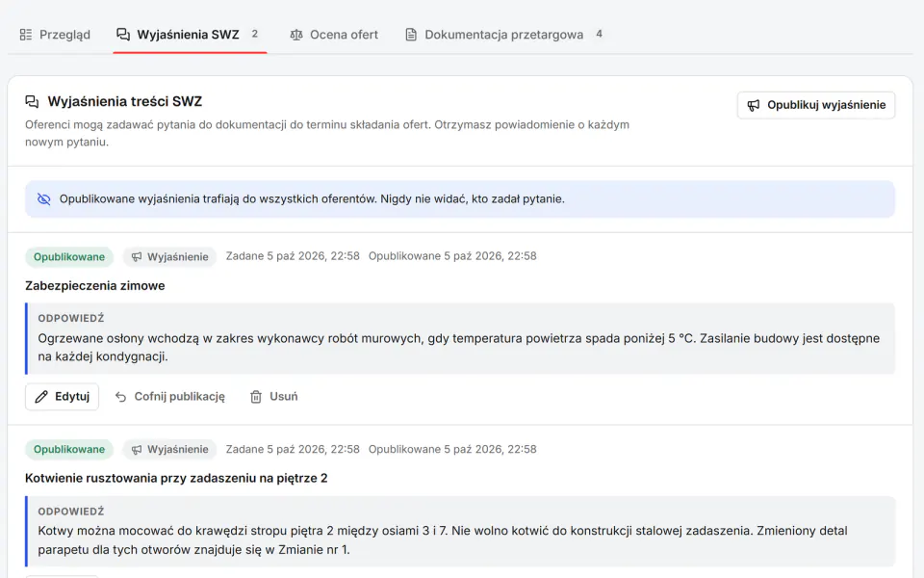
Task: Click the count badge 2 on the Wyjaśnienia SWZ tab
Action: [254, 35]
